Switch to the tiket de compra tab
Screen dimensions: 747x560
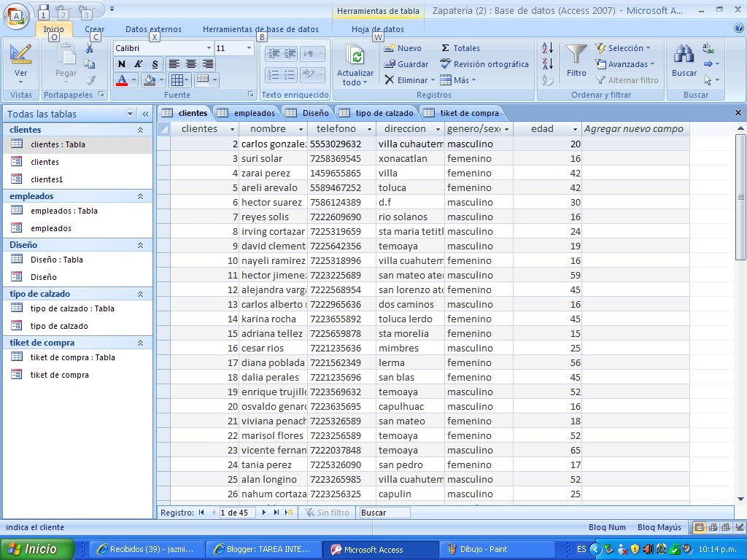[462, 113]
